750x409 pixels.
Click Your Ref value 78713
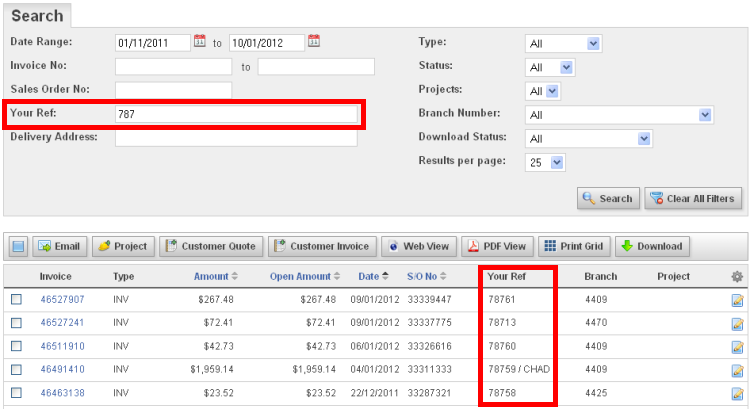click(502, 323)
